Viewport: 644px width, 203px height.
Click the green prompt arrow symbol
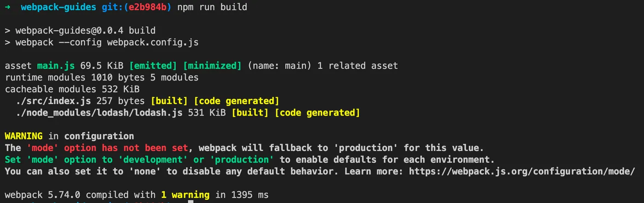7,7
